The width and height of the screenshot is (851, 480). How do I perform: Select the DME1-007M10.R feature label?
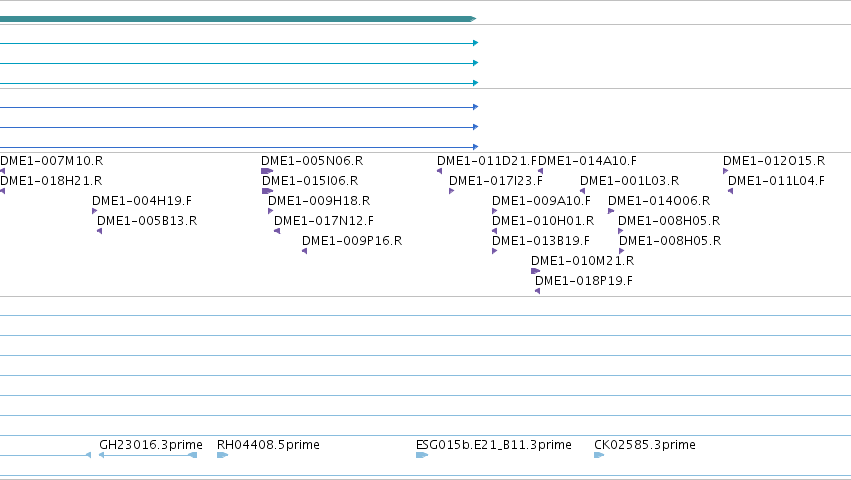pos(52,161)
